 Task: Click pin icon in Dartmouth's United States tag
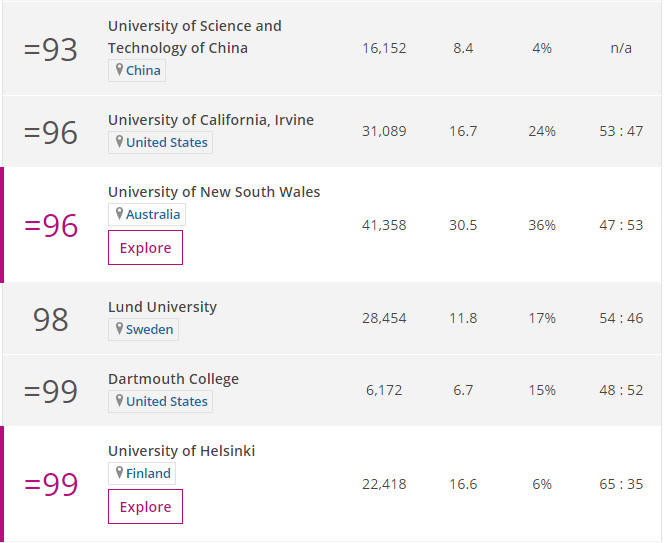(x=119, y=401)
